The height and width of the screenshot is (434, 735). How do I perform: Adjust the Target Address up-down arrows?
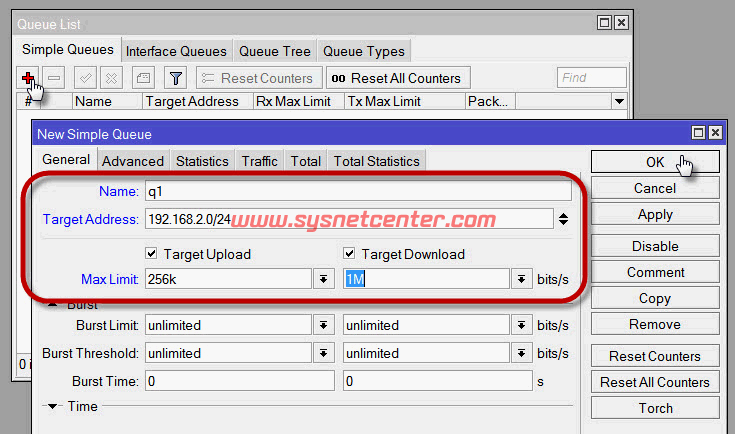pyautogui.click(x=564, y=219)
